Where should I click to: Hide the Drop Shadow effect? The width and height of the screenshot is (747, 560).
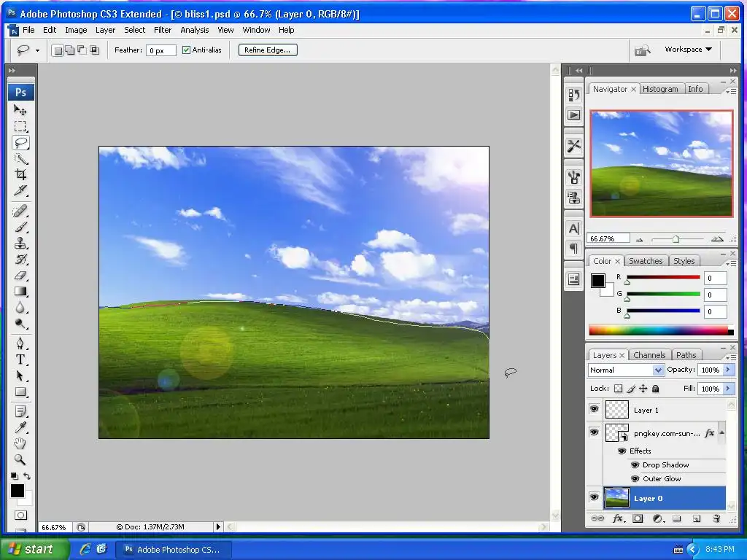click(635, 464)
